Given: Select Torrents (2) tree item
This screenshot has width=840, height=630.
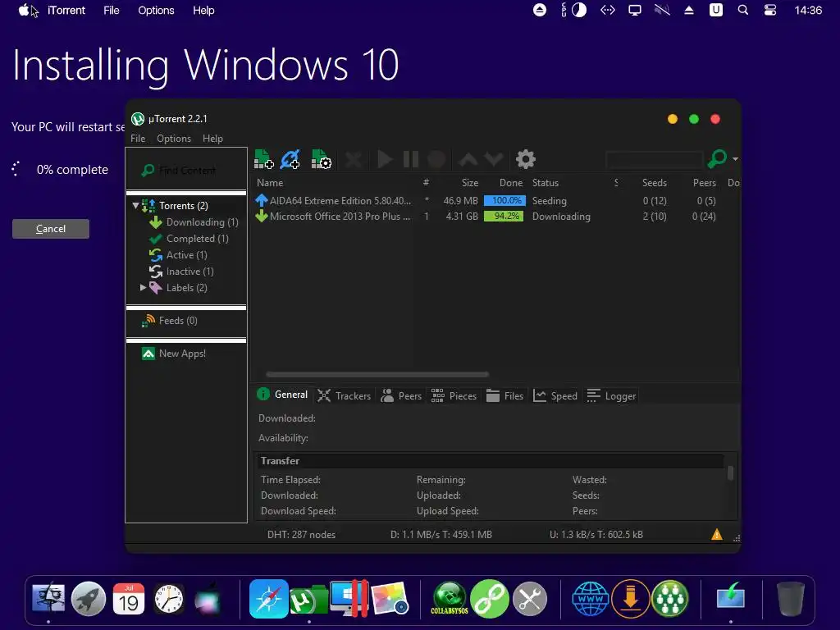Looking at the screenshot, I should point(183,206).
